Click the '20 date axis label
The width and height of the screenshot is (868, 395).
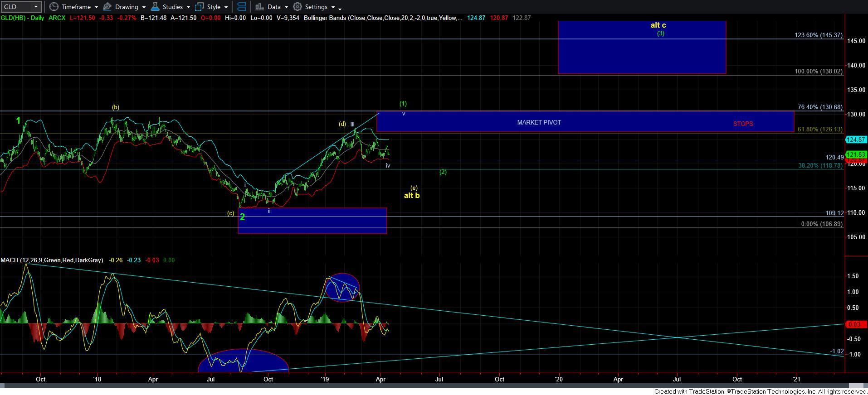559,379
